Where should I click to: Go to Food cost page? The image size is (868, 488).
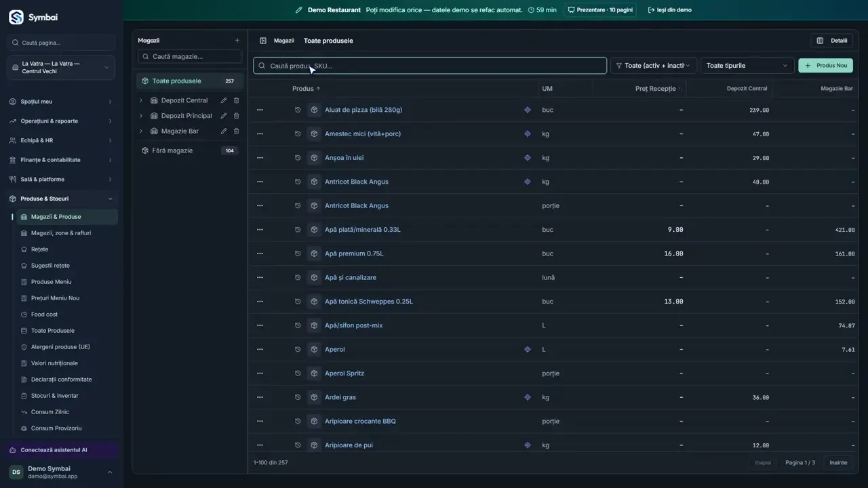44,314
